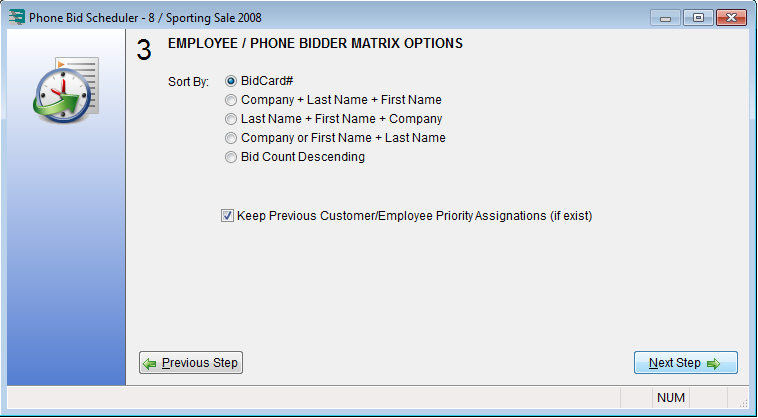Click the Sort By label
This screenshot has width=758, height=418.
click(188, 82)
